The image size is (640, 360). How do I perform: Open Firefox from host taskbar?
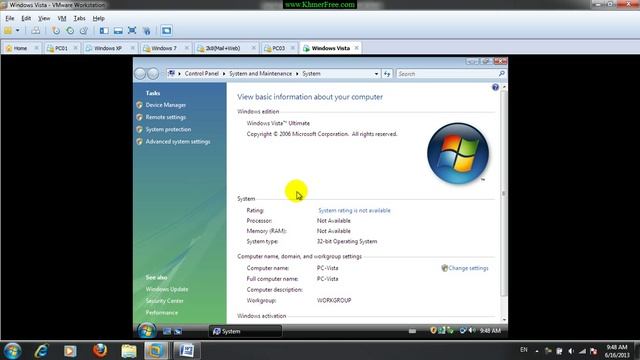(100, 351)
